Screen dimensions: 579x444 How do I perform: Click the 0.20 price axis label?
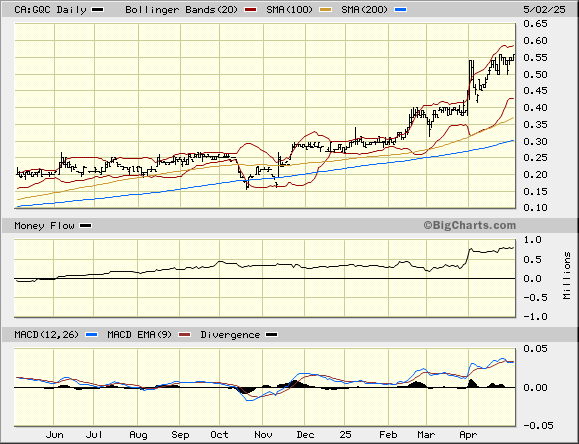[x=535, y=175]
